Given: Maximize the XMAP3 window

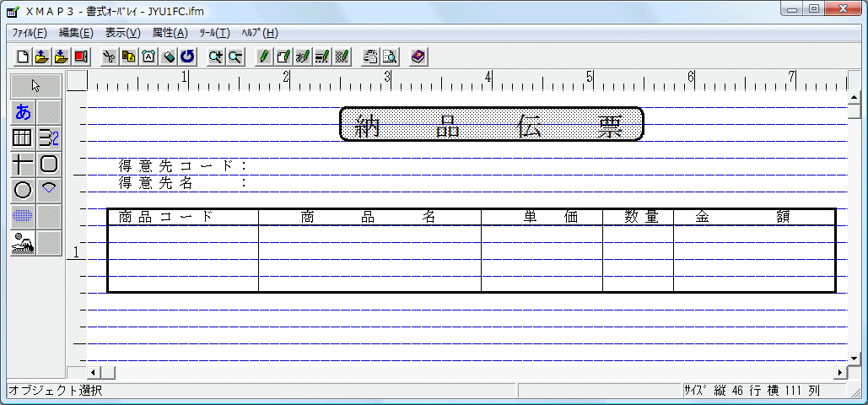Looking at the screenshot, I should (814, 9).
